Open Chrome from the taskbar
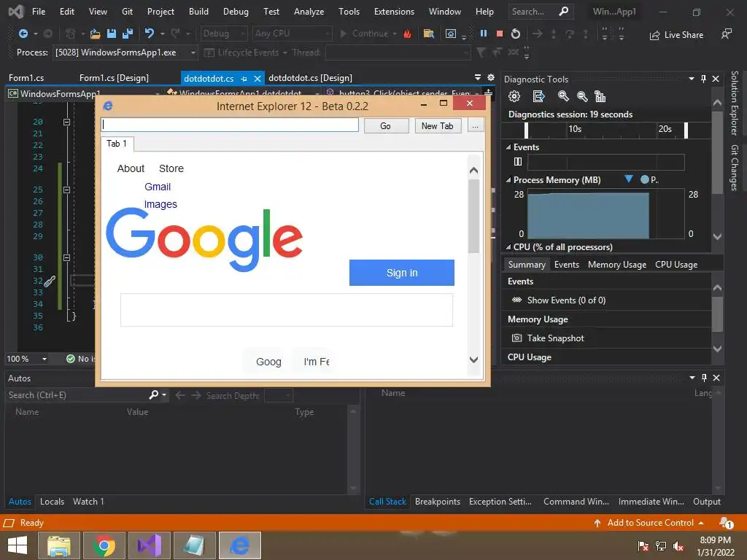Viewport: 747px width, 560px height. [x=104, y=545]
